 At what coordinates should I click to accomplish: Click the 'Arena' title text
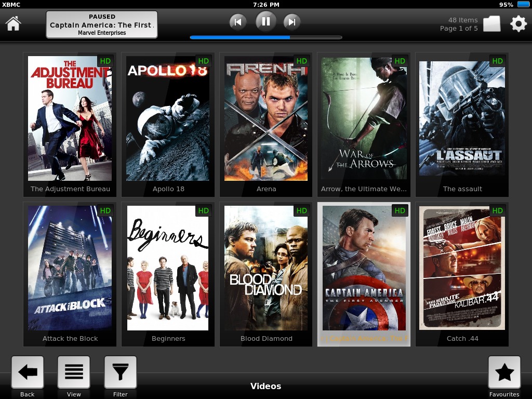[x=267, y=189]
